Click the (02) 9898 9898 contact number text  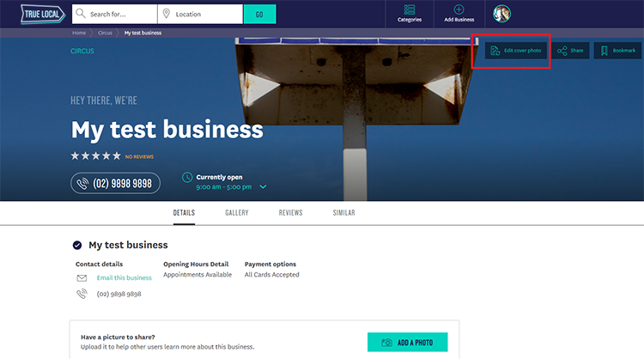[118, 294]
